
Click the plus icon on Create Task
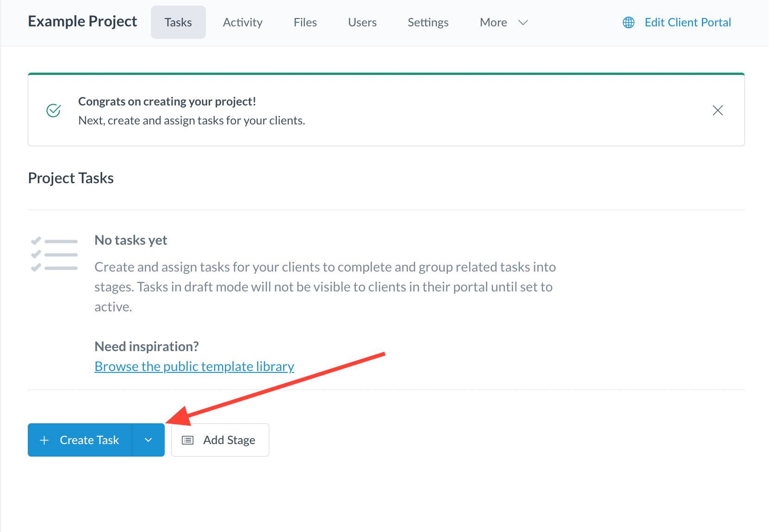click(44, 440)
